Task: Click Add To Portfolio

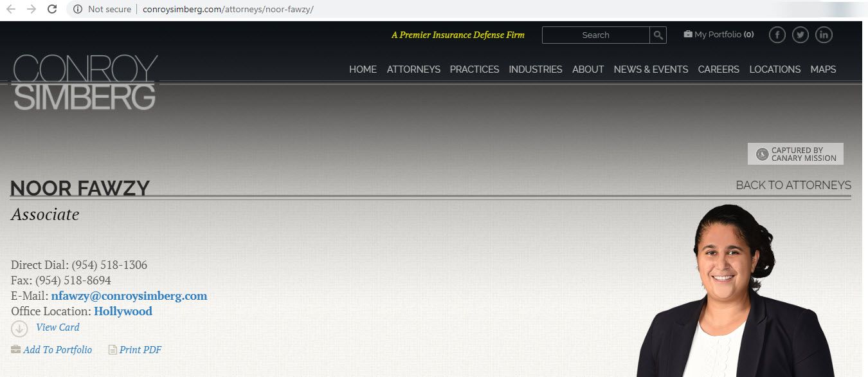Action: click(57, 350)
